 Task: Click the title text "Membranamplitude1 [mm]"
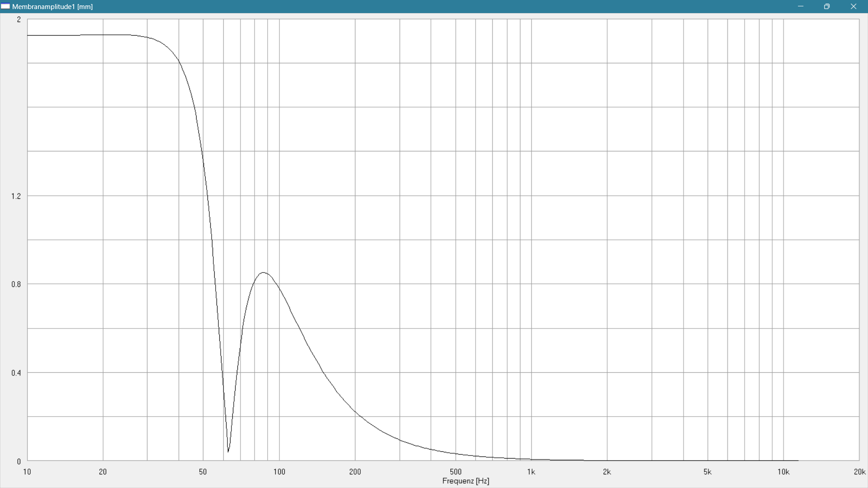(52, 7)
